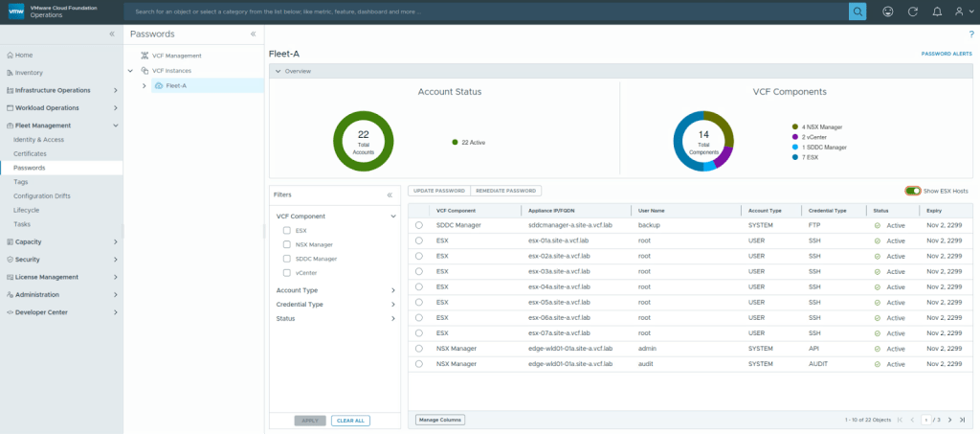Click the search magnifier icon
Viewport: 980px width, 434px height.
coord(857,11)
